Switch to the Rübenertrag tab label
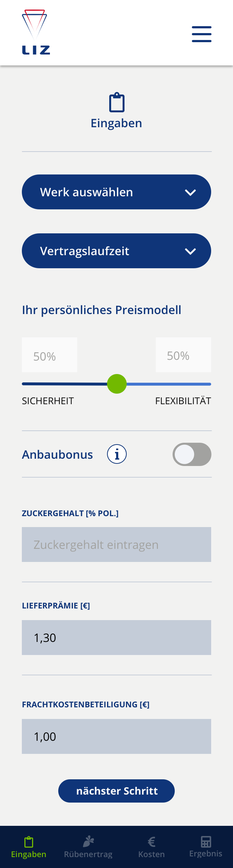The image size is (233, 868). coord(88,854)
